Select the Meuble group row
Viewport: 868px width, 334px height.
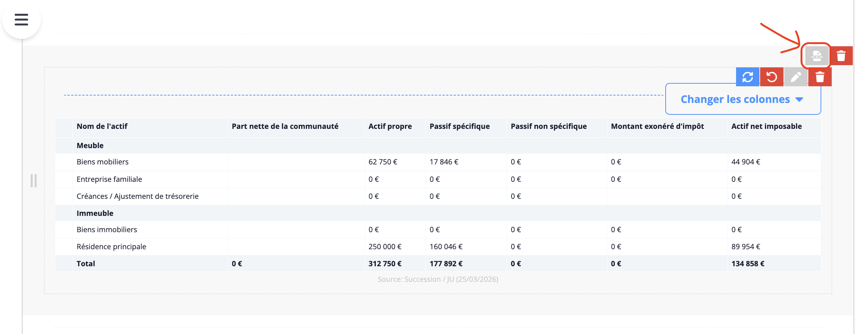click(438, 146)
